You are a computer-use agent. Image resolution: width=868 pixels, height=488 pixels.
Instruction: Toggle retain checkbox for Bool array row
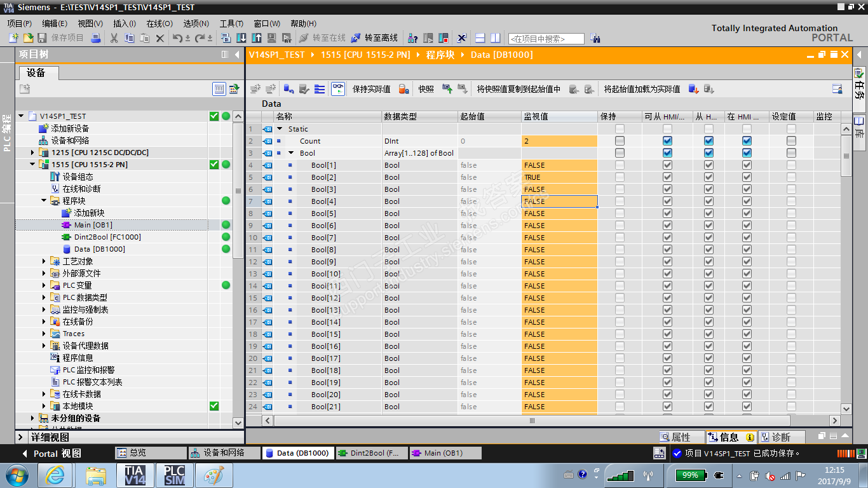(620, 153)
